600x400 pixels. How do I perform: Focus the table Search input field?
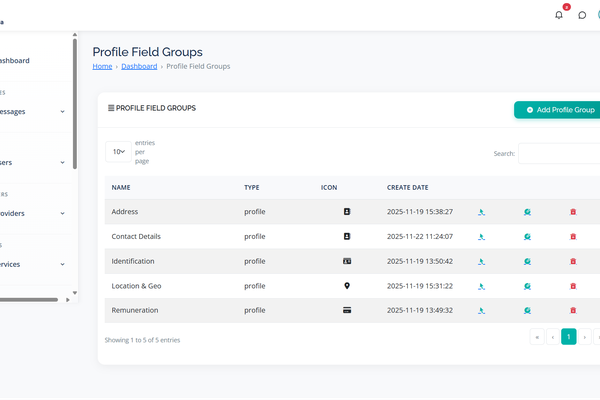[x=558, y=154]
